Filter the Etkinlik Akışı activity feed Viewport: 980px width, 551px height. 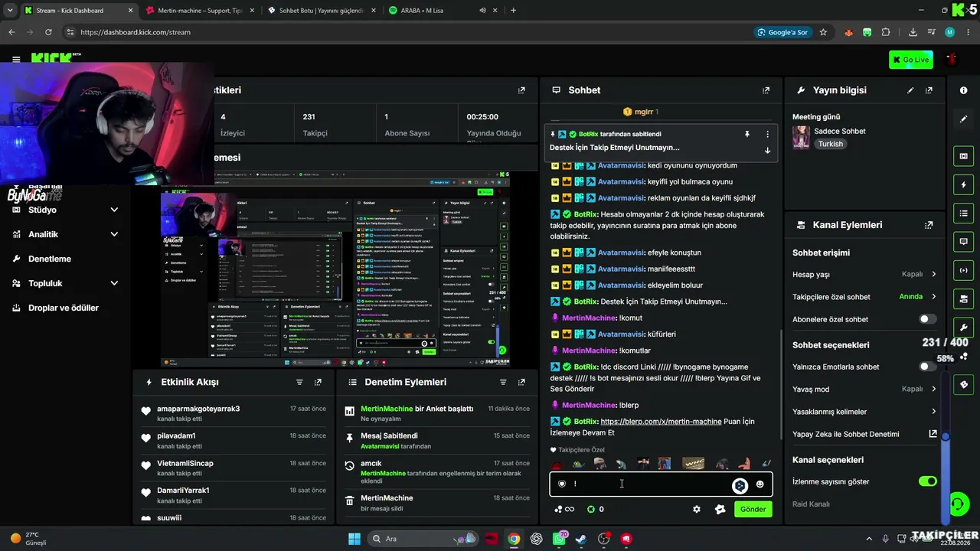pos(299,382)
